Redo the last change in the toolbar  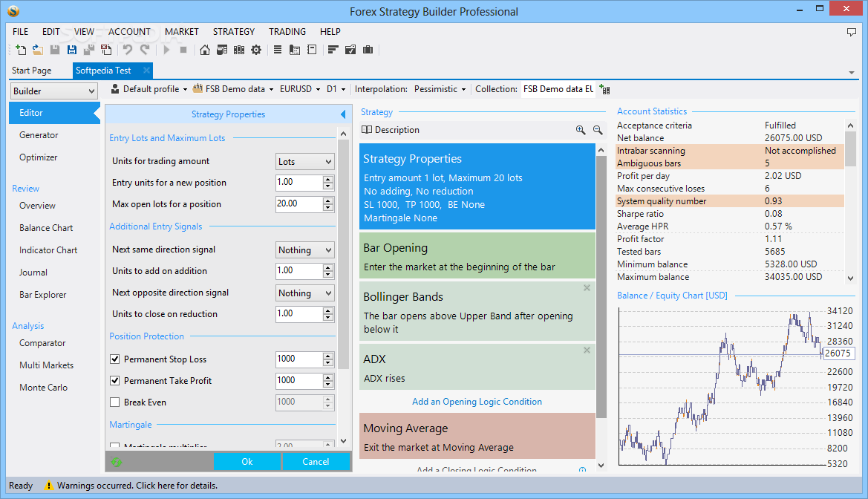click(145, 50)
